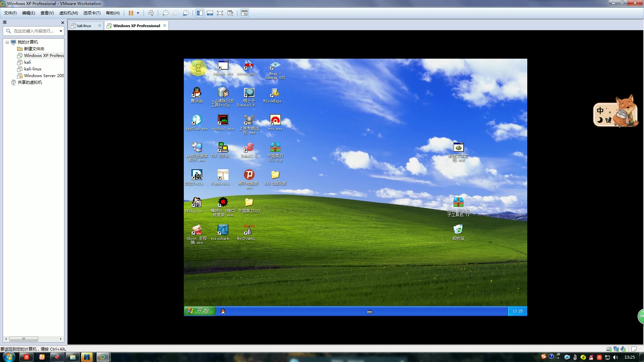The width and height of the screenshot is (644, 362).
Task: Click the Pause virtual machine button
Action: 131,13
